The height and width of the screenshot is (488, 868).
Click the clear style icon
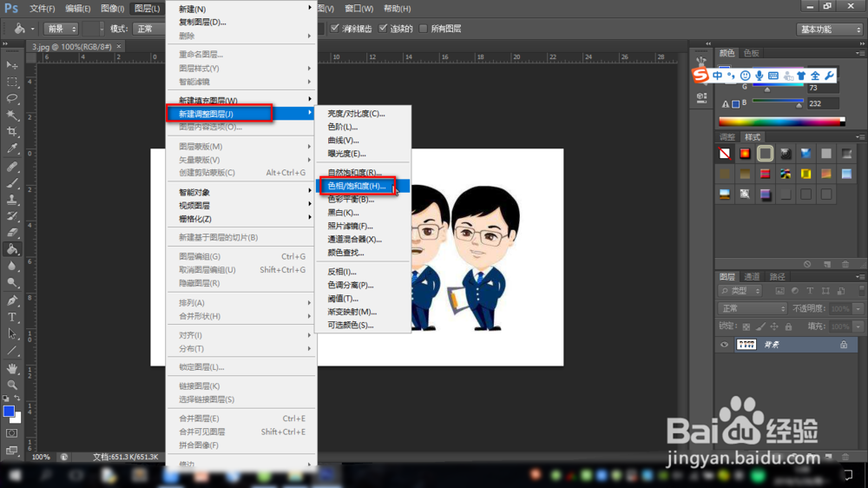point(807,264)
